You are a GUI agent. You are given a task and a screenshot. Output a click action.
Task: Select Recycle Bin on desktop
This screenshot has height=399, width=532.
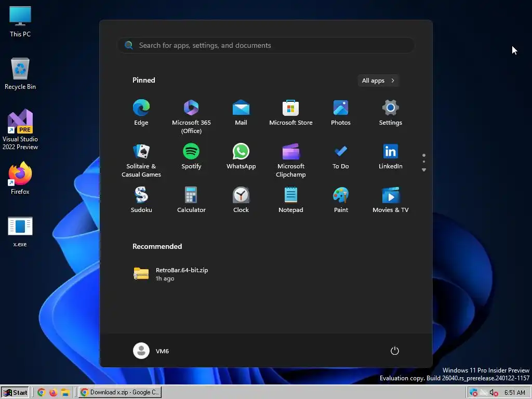coord(20,74)
